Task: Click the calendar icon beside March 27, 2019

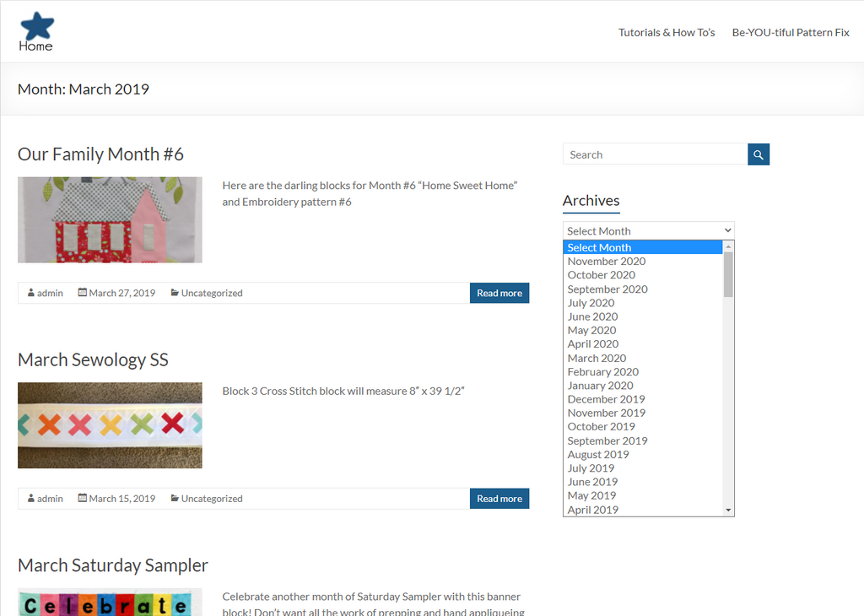Action: [x=83, y=293]
